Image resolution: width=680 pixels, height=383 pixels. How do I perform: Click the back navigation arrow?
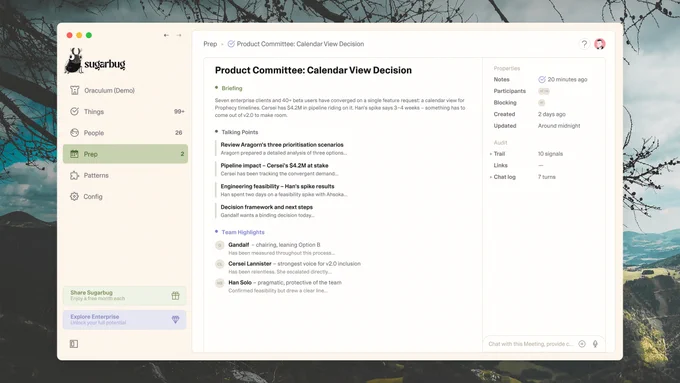[x=166, y=35]
